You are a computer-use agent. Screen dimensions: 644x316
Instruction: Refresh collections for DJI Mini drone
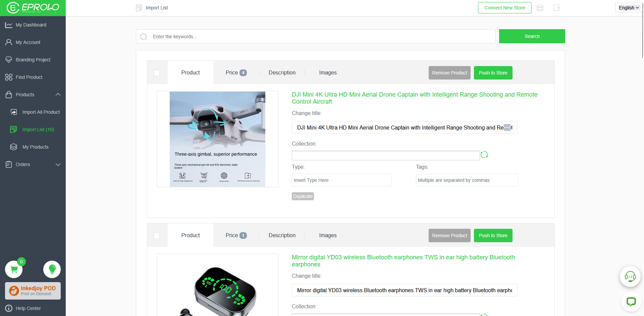click(x=484, y=155)
